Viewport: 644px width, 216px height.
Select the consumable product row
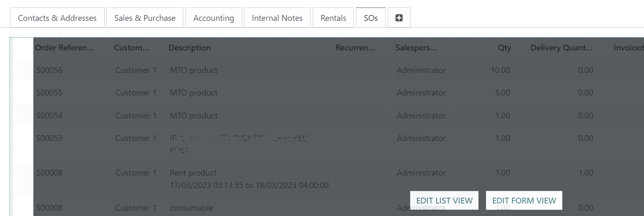click(x=329, y=207)
